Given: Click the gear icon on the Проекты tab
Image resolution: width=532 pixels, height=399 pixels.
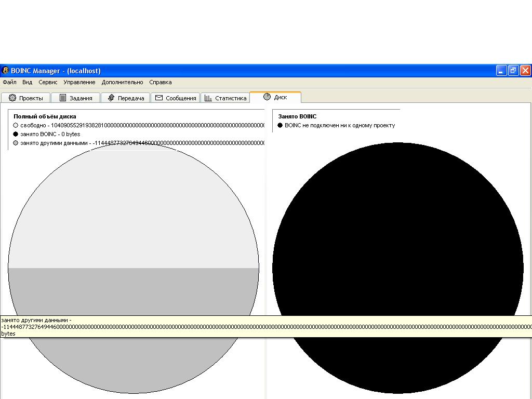Looking at the screenshot, I should (x=12, y=98).
